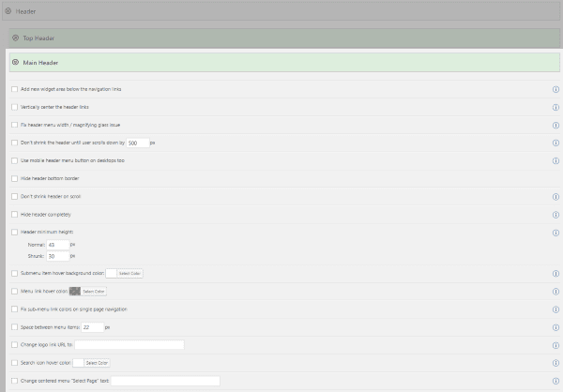This screenshot has width=563, height=392.
Task: Enable 'Don't shrink the header until user scrolls'
Action: click(x=14, y=143)
